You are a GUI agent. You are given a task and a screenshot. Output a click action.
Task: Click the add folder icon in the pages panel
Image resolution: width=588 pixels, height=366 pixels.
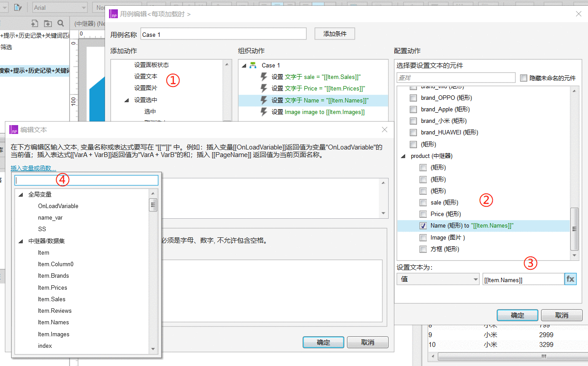tap(47, 23)
